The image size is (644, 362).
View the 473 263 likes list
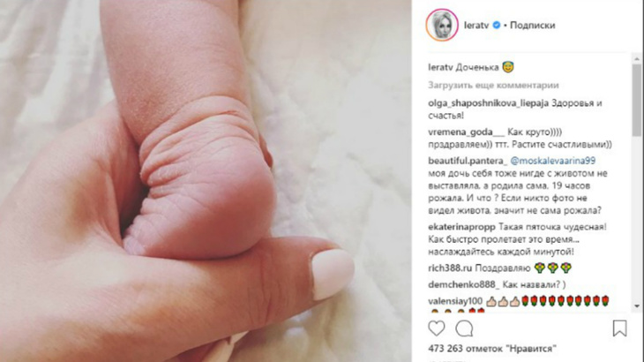pos(492,349)
